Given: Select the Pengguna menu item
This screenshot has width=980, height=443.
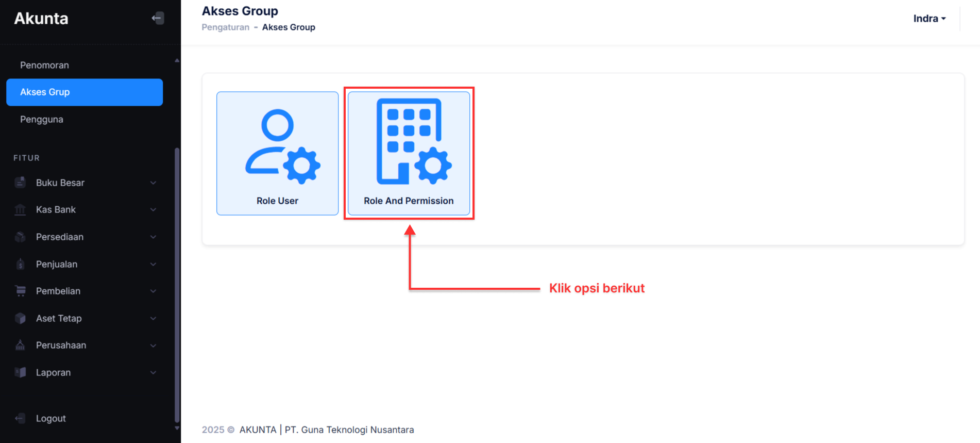Looking at the screenshot, I should coord(42,119).
